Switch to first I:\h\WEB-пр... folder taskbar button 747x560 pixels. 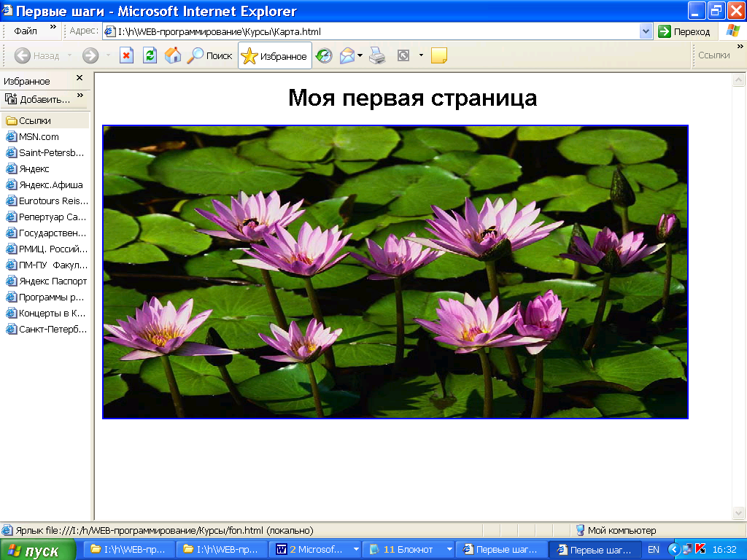click(128, 550)
